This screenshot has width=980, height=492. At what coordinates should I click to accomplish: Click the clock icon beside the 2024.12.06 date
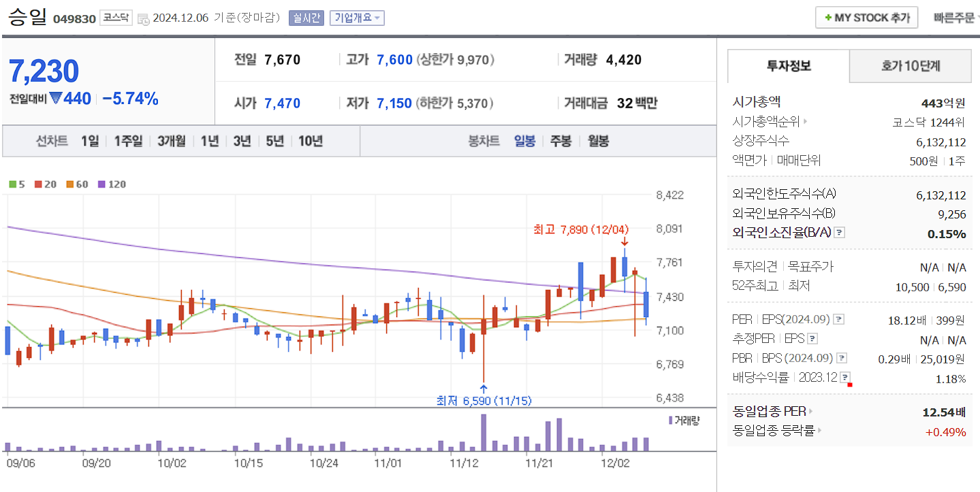tap(143, 18)
